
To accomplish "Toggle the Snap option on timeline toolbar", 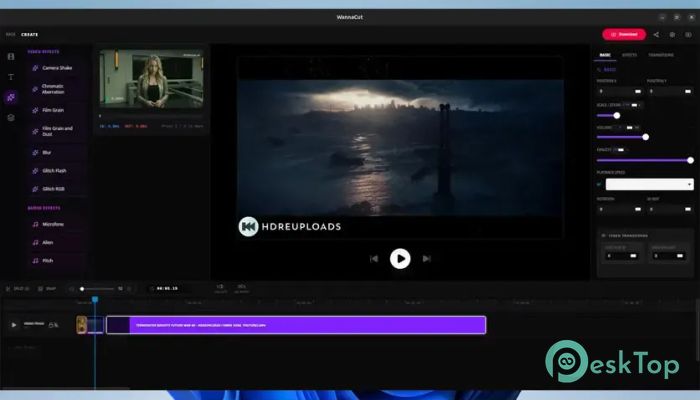I will click(47, 289).
